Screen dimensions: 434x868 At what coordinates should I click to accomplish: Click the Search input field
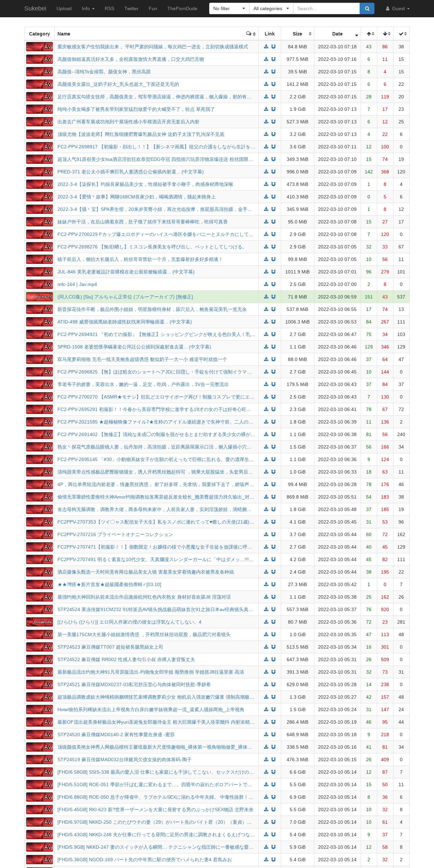pyautogui.click(x=326, y=8)
